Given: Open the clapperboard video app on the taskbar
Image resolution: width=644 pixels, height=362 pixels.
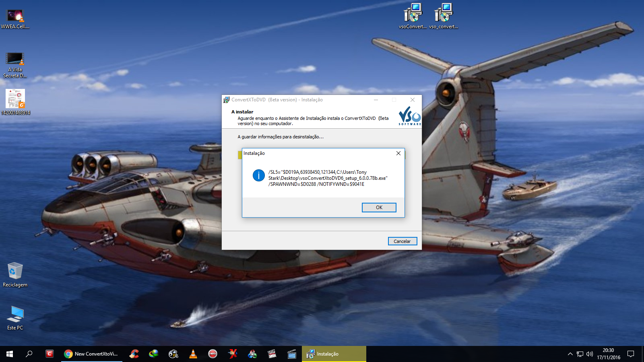Looking at the screenshot, I should coord(272,354).
